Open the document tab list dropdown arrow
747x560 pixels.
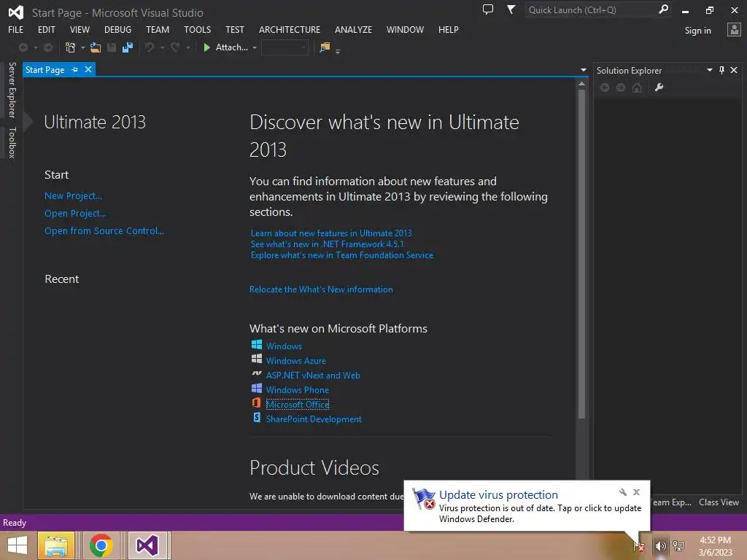click(x=584, y=70)
